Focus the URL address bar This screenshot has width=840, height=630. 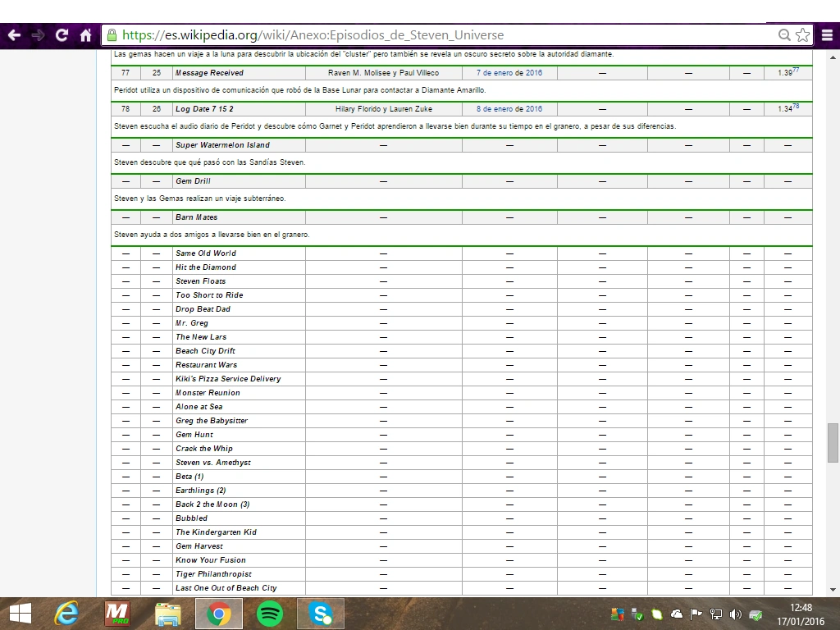point(410,35)
